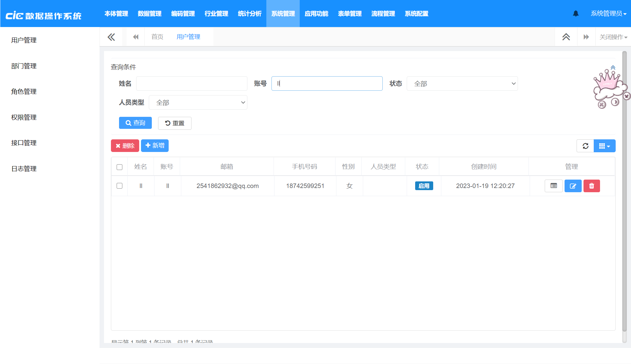Click the double-up chevron icon in tab bar

tap(566, 37)
